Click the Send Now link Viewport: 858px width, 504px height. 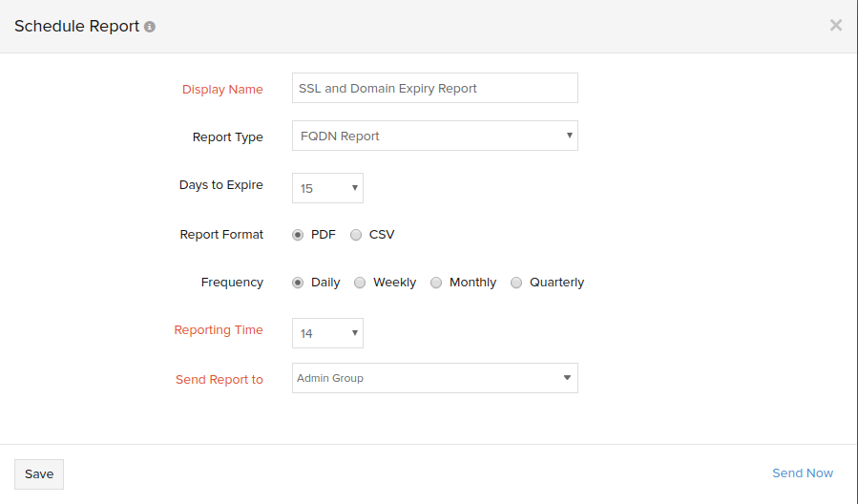pos(802,472)
